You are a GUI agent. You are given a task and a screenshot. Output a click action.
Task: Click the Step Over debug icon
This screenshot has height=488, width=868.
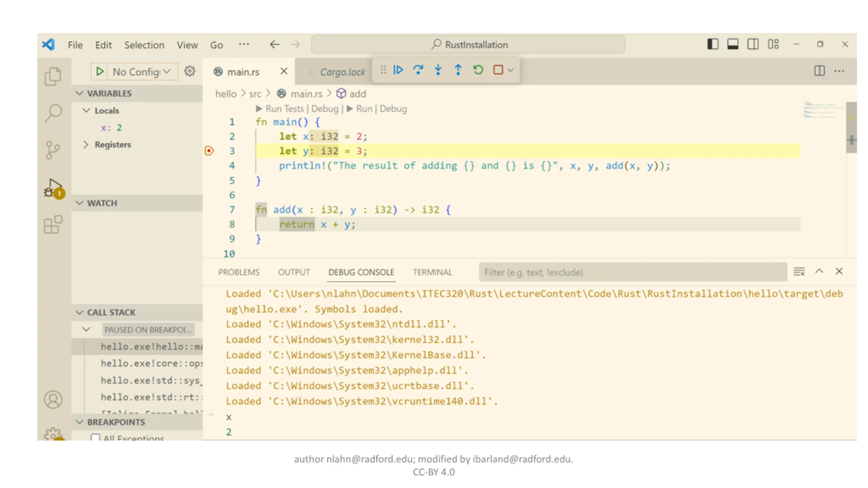coord(418,70)
